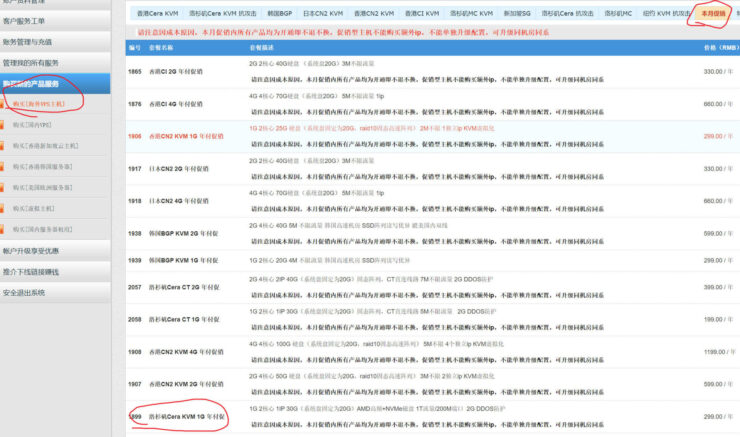The height and width of the screenshot is (437, 740).
Task: Switch to the 洛杉矶MC tab
Action: tap(618, 13)
